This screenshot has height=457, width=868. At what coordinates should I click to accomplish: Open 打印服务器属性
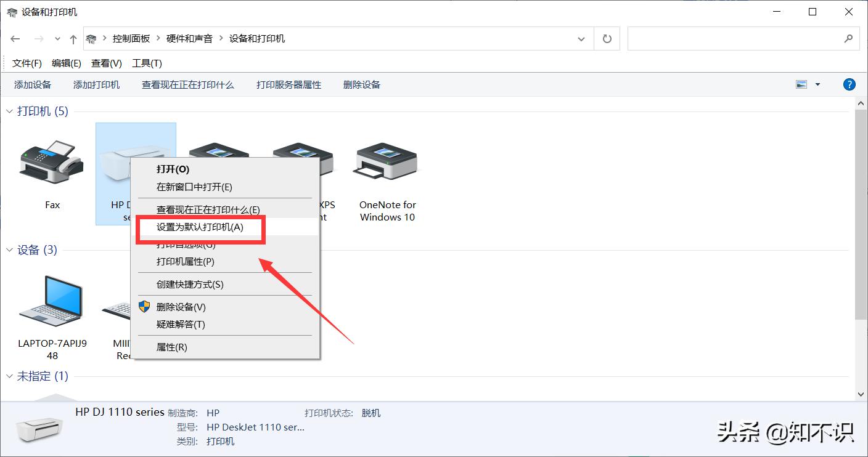pyautogui.click(x=288, y=84)
